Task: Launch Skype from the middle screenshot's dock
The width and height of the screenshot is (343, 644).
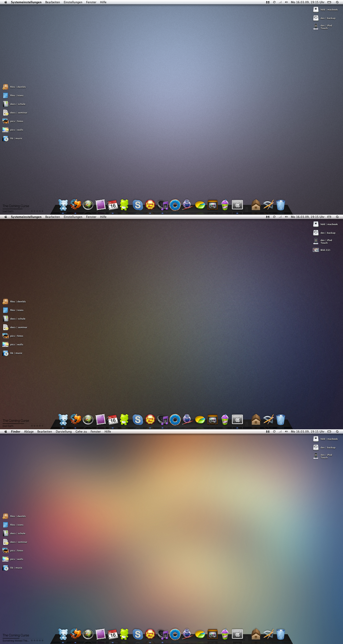Action: pyautogui.click(x=138, y=420)
